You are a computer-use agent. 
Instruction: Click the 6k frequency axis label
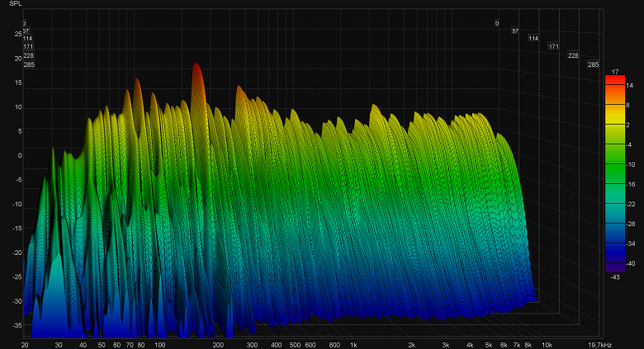point(504,345)
